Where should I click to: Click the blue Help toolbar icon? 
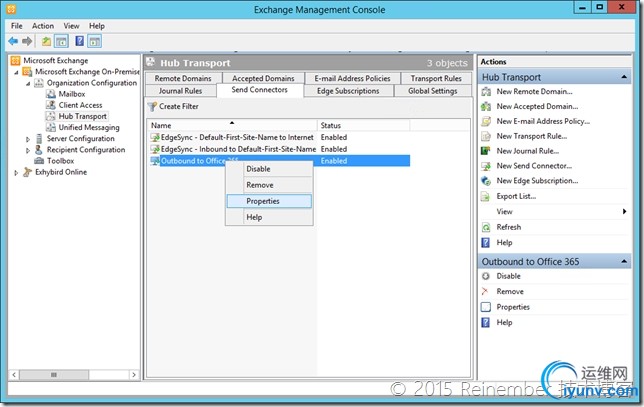point(80,41)
